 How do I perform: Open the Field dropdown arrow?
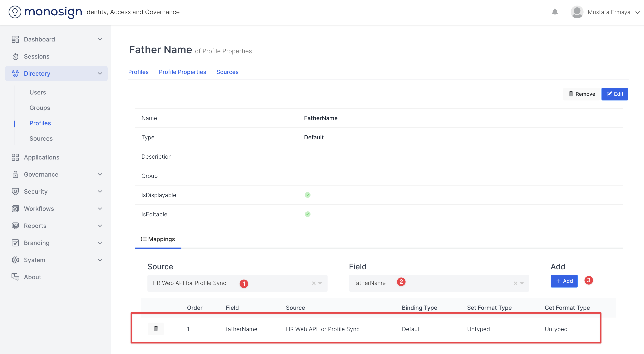pyautogui.click(x=522, y=283)
